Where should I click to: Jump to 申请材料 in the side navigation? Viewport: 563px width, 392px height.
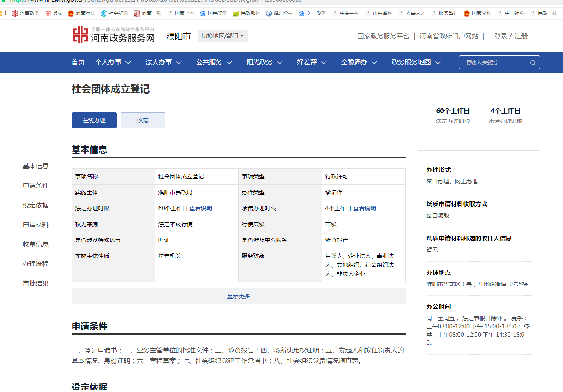click(35, 225)
